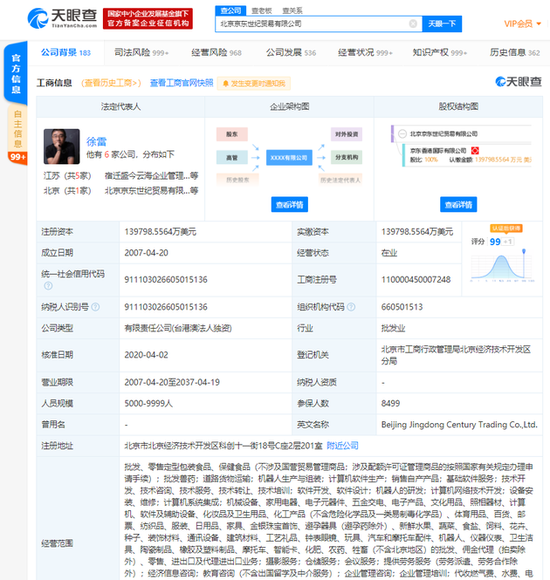The image size is (550, 580).
Task: Click 宿迁盛今云海企业管理 company link
Action: click(x=151, y=176)
